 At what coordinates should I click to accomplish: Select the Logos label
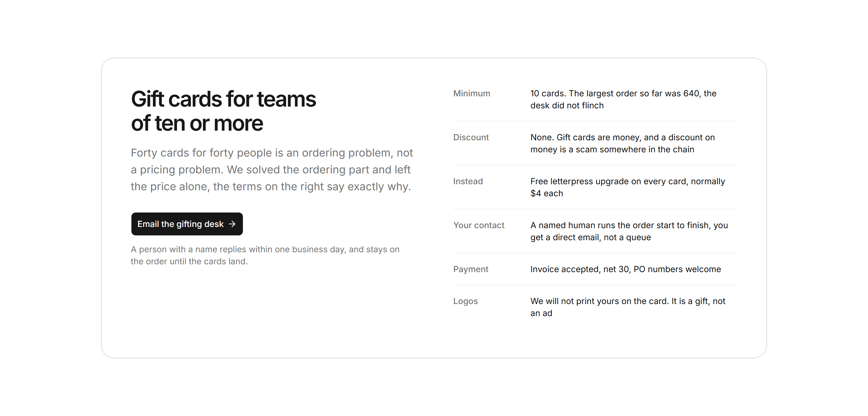[x=465, y=301]
